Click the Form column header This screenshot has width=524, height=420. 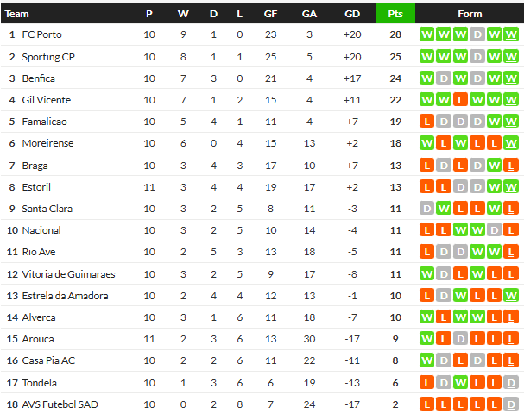[x=470, y=14]
